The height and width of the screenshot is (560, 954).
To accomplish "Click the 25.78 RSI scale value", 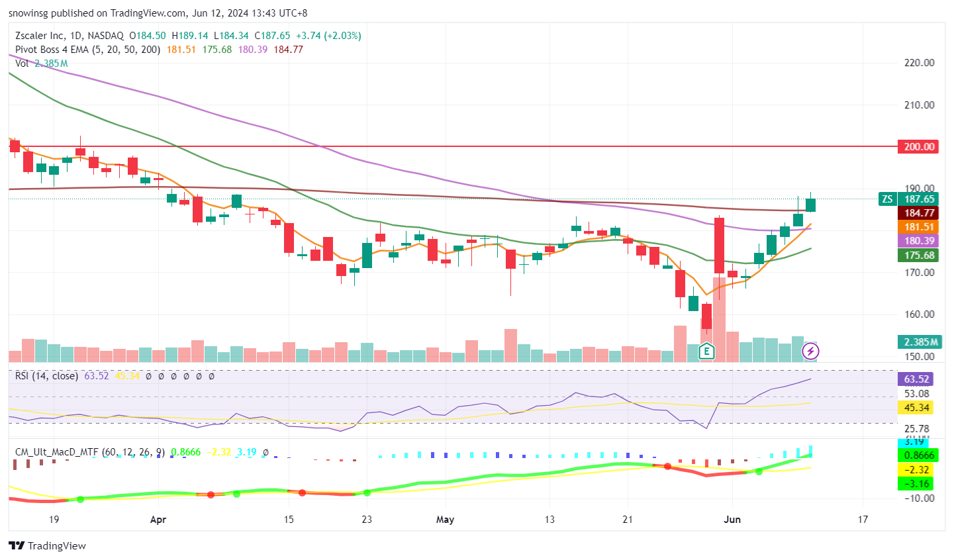I will point(917,428).
